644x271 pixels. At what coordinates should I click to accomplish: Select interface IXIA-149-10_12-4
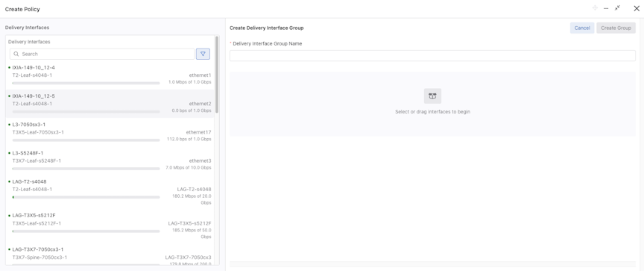pyautogui.click(x=110, y=75)
